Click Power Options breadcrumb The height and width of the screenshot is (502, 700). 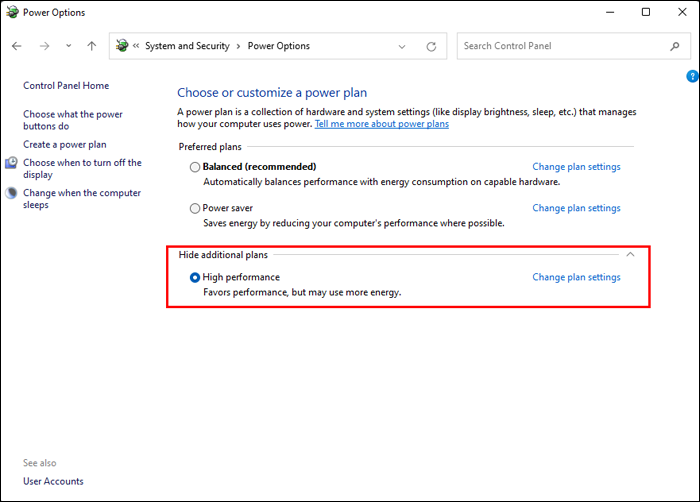tap(279, 46)
